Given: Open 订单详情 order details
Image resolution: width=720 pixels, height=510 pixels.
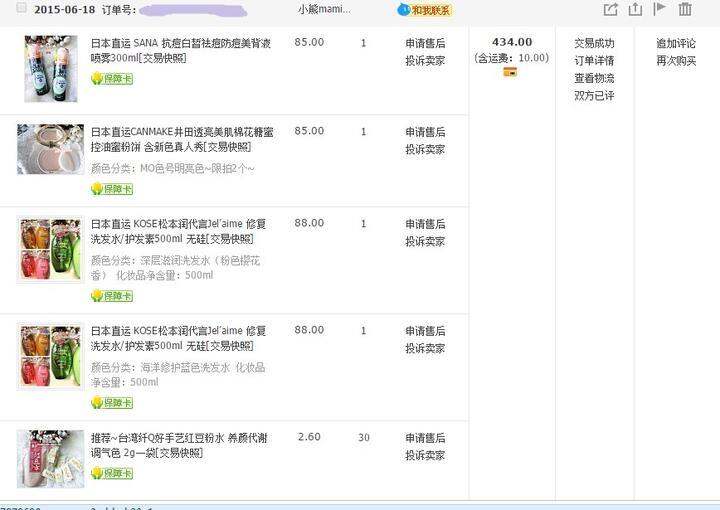Looking at the screenshot, I should coord(594,61).
